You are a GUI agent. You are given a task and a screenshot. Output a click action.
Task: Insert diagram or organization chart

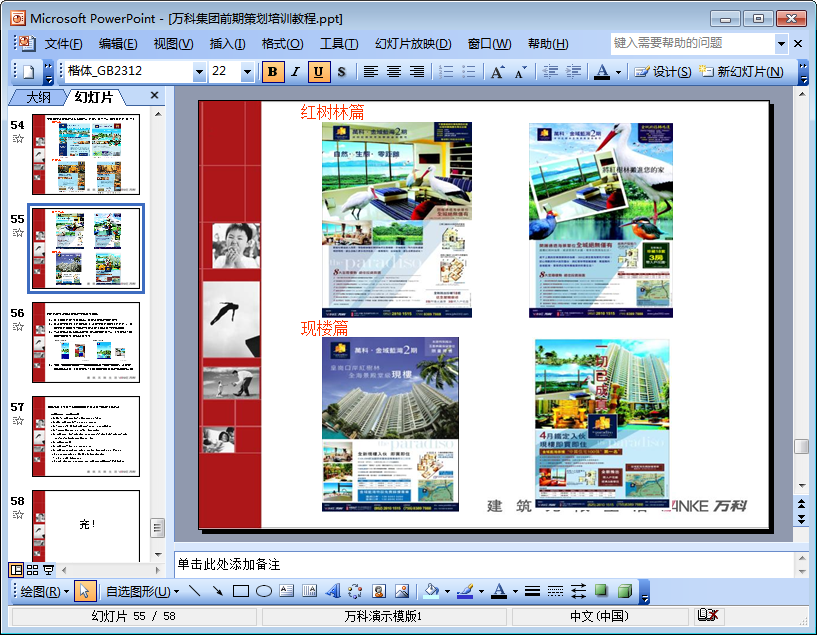355,591
